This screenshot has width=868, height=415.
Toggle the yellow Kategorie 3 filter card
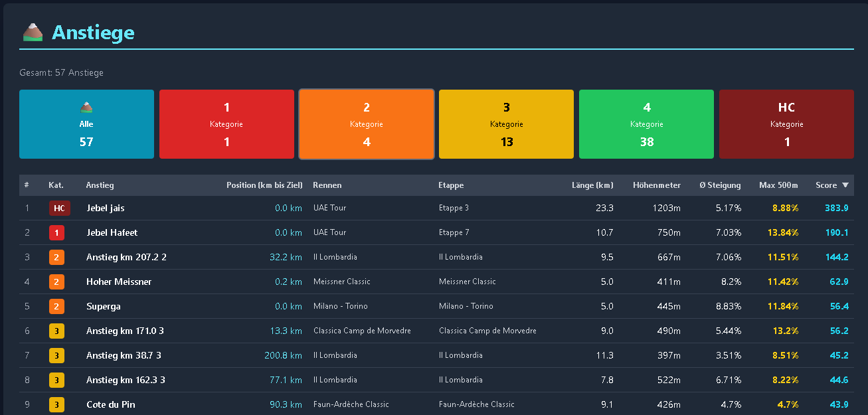pyautogui.click(x=506, y=124)
